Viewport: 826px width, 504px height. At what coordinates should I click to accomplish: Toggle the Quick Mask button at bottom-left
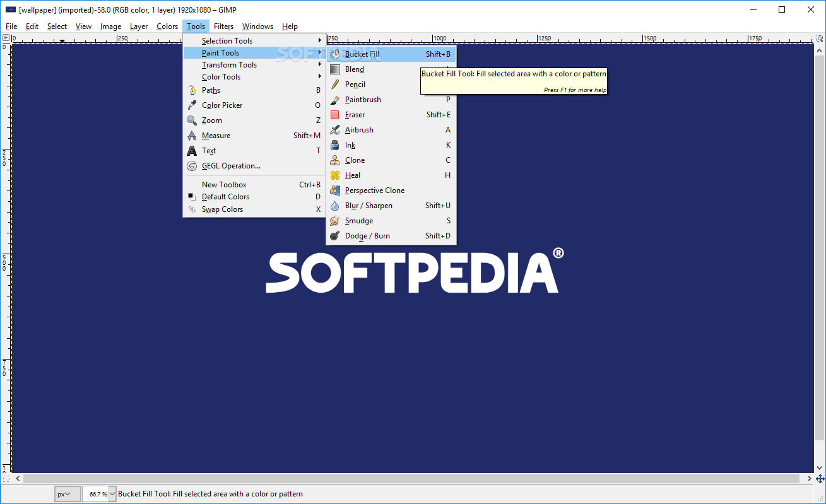pos(6,479)
